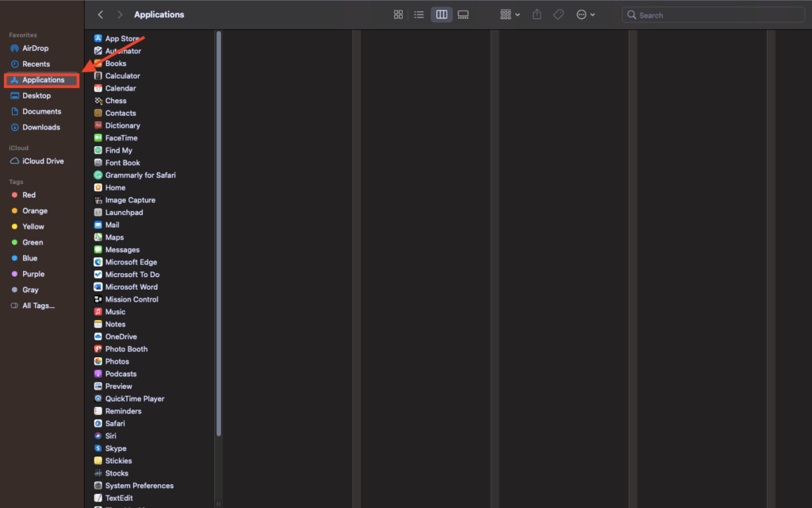Open the Action ellipsis menu
Viewport: 812px width, 508px height.
585,14
